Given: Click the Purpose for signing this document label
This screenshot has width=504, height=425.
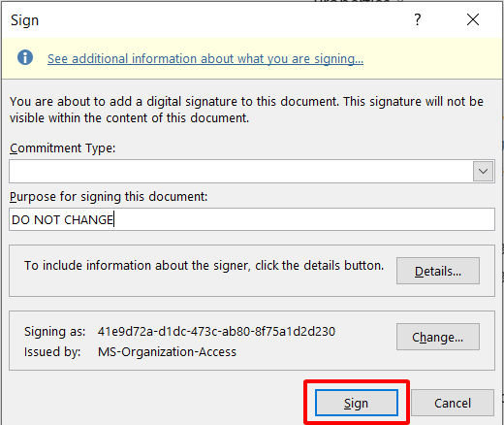Looking at the screenshot, I should 109,197.
